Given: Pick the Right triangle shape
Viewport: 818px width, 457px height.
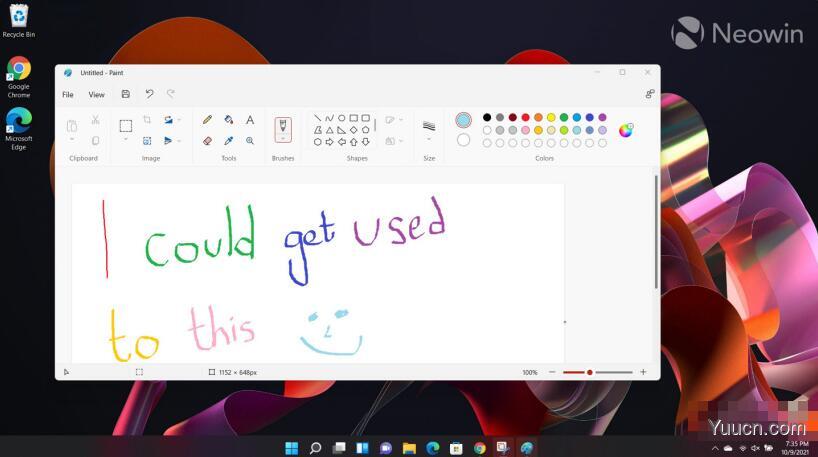Looking at the screenshot, I should (342, 130).
